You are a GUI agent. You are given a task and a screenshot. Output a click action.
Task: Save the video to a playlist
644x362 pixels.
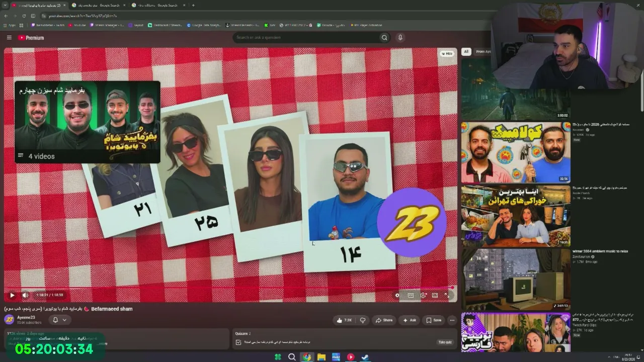[434, 320]
